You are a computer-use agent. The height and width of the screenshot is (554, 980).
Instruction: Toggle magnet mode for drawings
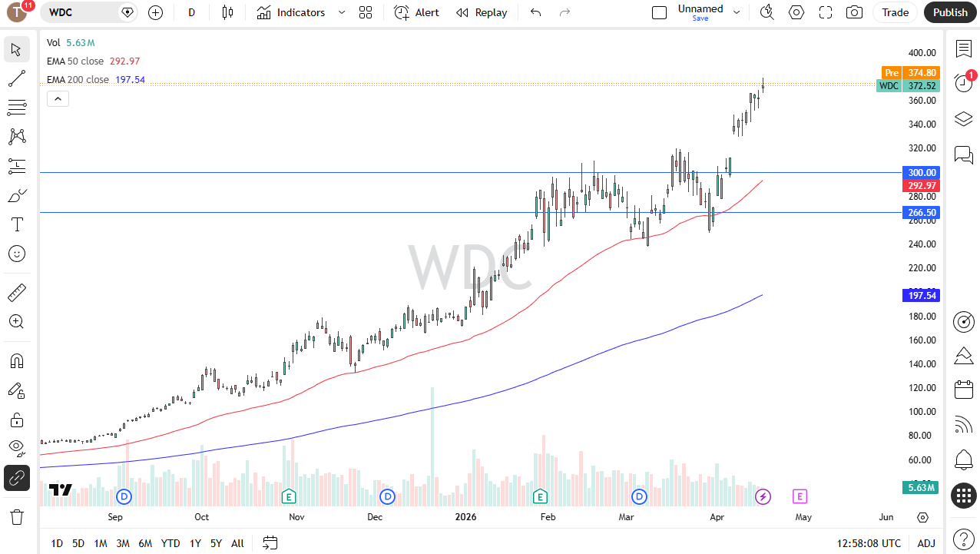pos(17,361)
